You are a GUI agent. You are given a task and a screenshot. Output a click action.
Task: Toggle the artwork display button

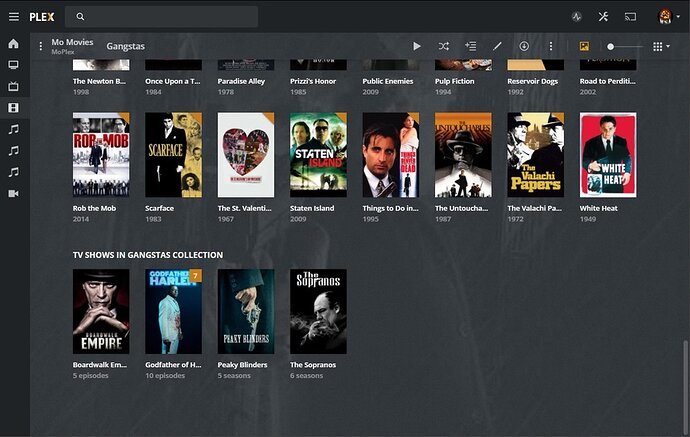584,46
